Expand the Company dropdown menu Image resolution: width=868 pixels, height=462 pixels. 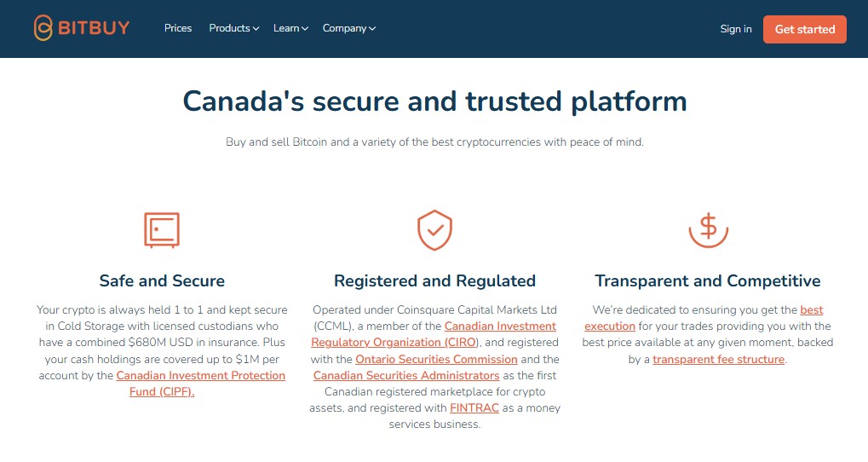pyautogui.click(x=348, y=28)
